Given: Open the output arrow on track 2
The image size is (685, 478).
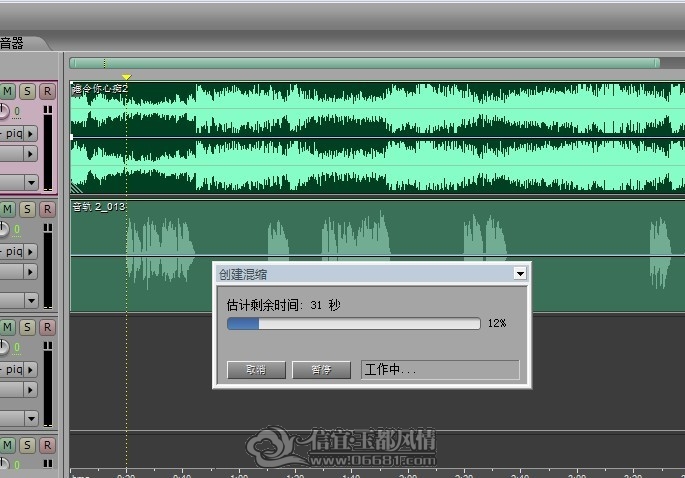Looking at the screenshot, I should click(x=30, y=272).
